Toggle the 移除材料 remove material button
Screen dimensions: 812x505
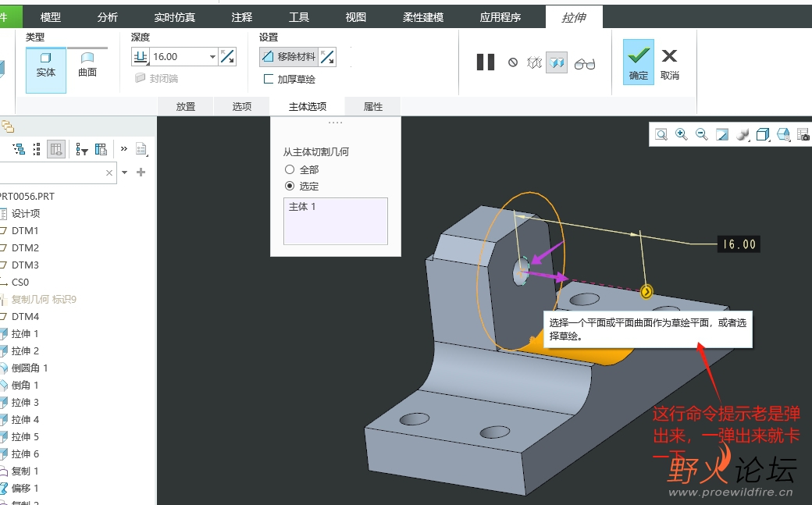click(289, 56)
